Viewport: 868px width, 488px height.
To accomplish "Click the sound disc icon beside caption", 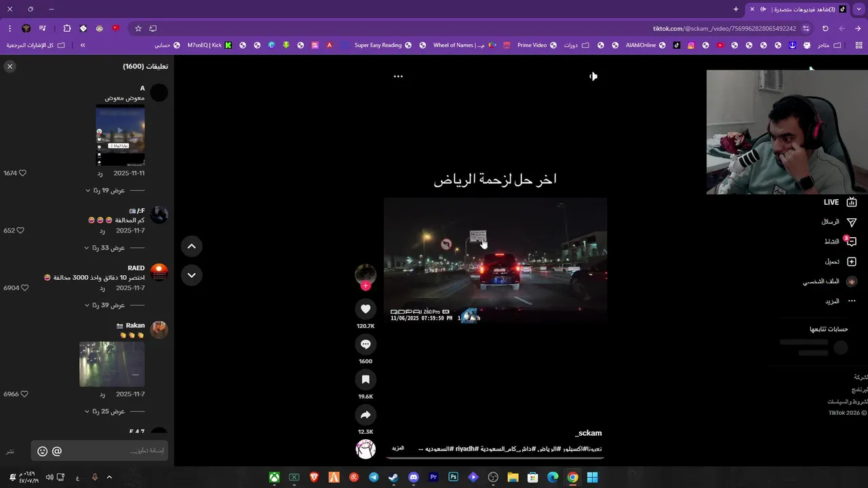I will [366, 449].
